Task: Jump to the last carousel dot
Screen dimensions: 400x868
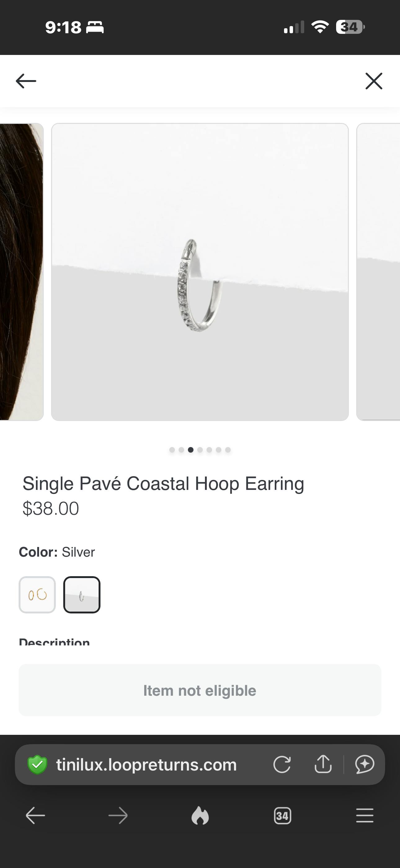Action: pos(228,450)
